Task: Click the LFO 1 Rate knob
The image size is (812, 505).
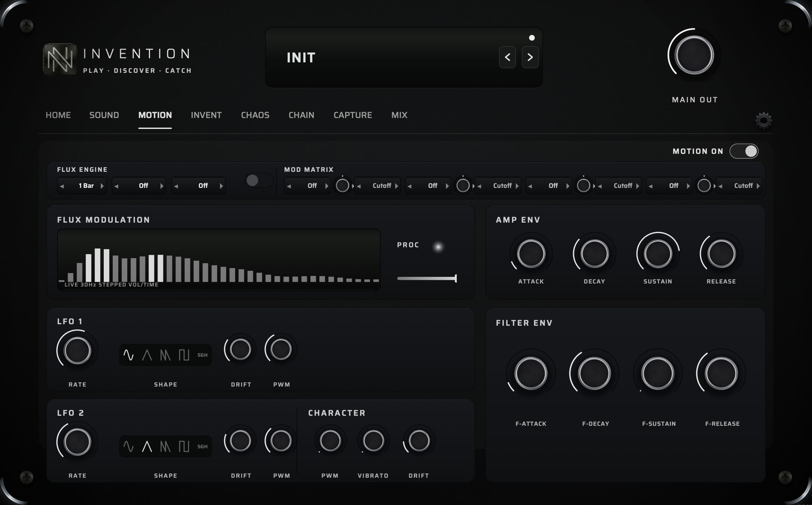Action: click(77, 350)
